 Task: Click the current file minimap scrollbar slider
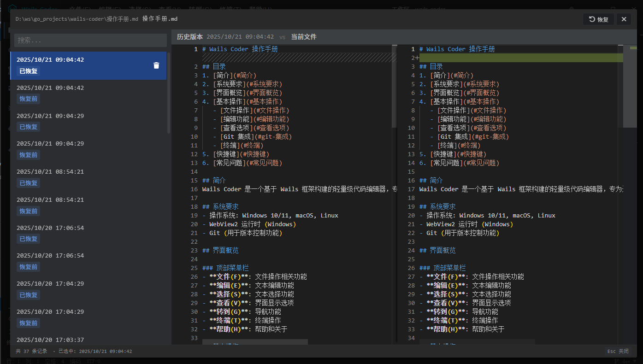coord(630,86)
